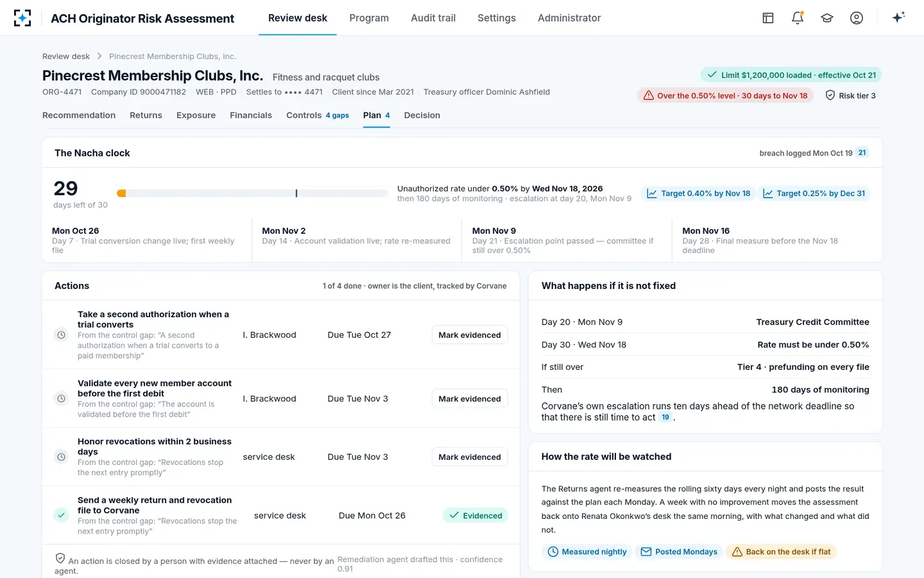Viewport: 924px width, 578px height.
Task: Click the shield icon in the actions footer note
Action: pyautogui.click(x=60, y=558)
